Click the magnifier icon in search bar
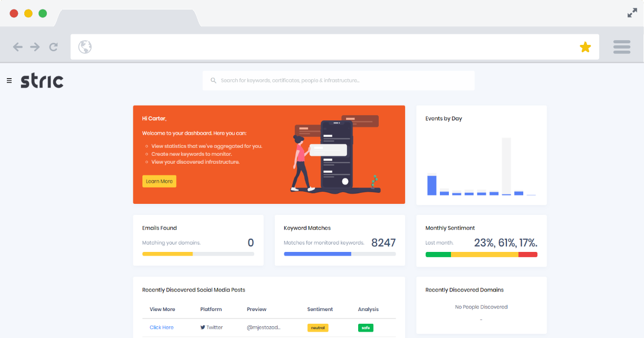644x338 pixels. click(214, 81)
